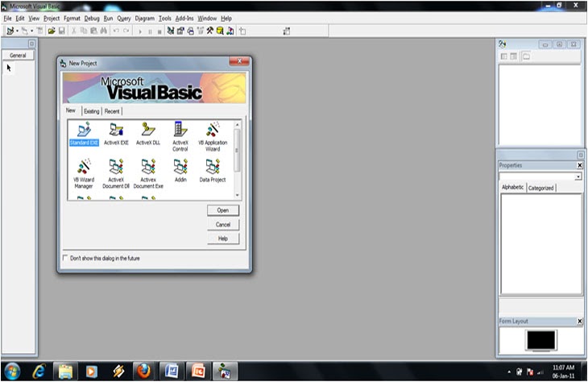588x382 pixels.
Task: Open the Debug menu
Action: pyautogui.click(x=92, y=18)
